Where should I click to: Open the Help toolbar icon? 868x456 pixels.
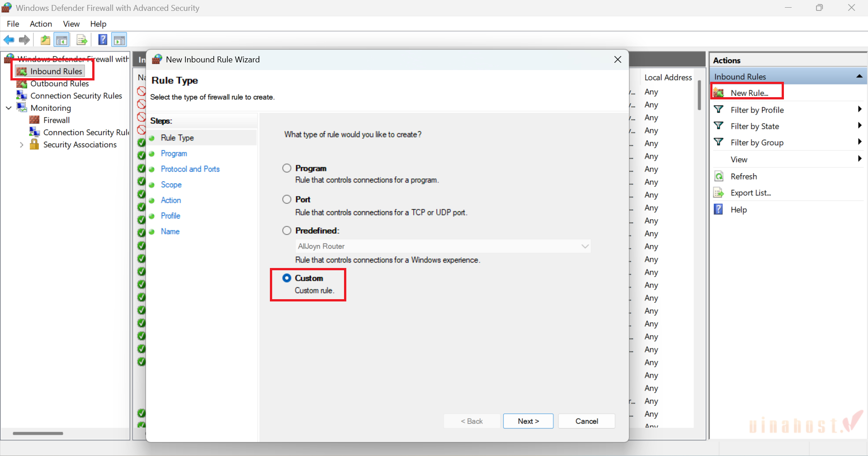pyautogui.click(x=103, y=40)
